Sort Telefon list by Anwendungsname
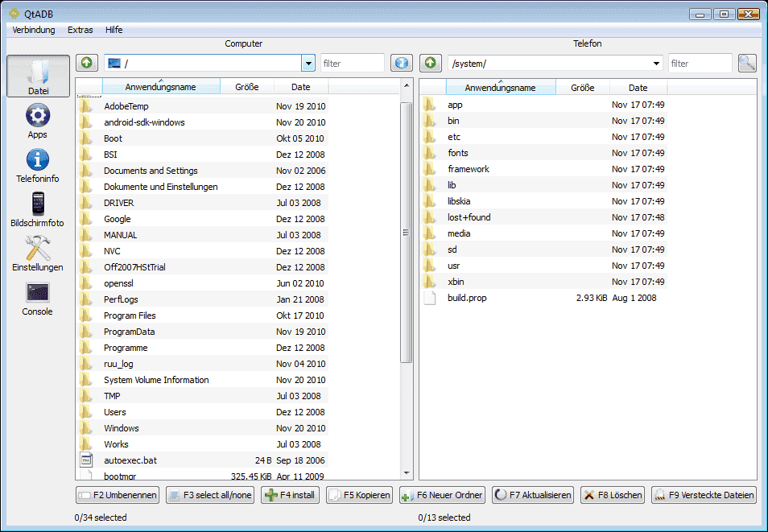Screen dimensions: 768x532 pos(501,88)
